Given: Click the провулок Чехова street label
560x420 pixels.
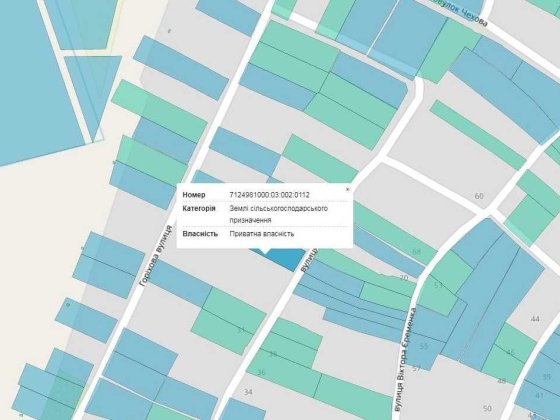Looking at the screenshot, I should point(460,13).
